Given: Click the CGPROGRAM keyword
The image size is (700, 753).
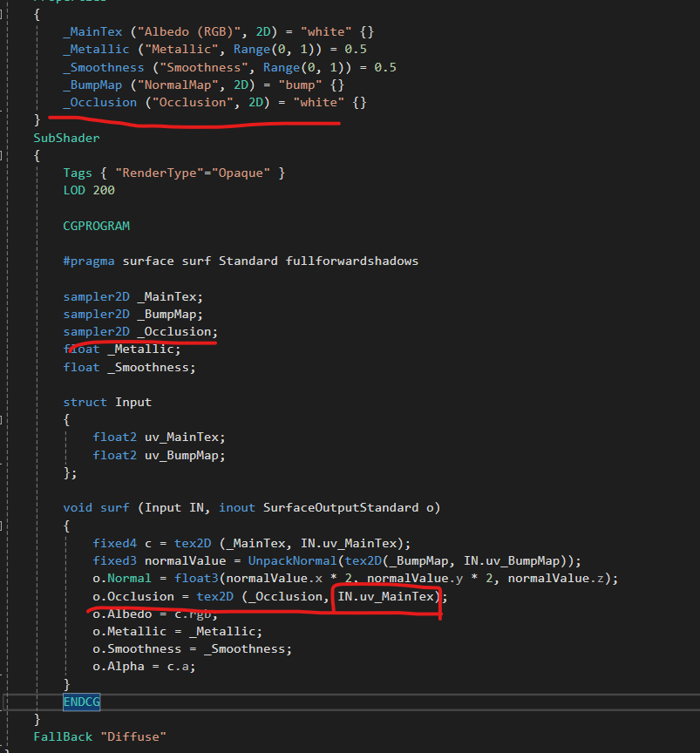Looking at the screenshot, I should pyautogui.click(x=96, y=226).
